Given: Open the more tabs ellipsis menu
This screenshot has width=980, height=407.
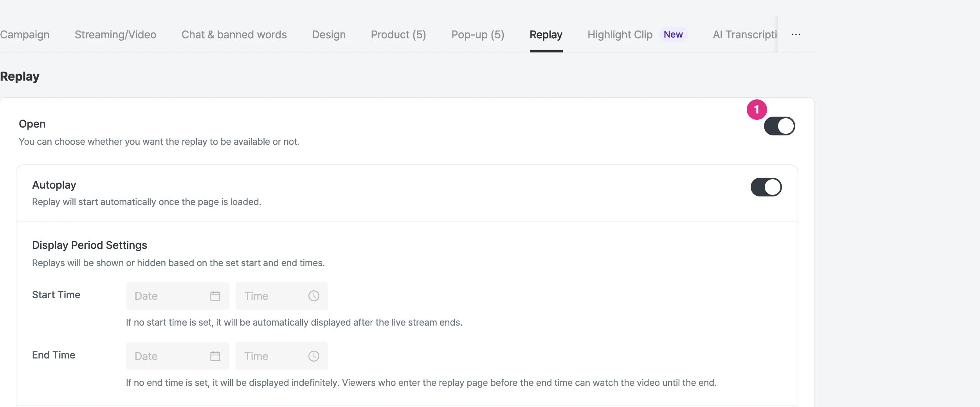Looking at the screenshot, I should 796,34.
